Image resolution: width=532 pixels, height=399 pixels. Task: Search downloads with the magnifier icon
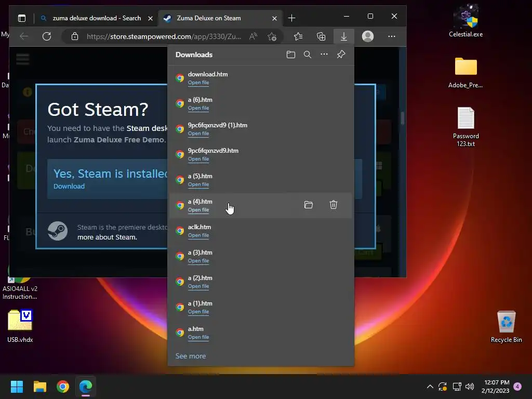point(308,55)
